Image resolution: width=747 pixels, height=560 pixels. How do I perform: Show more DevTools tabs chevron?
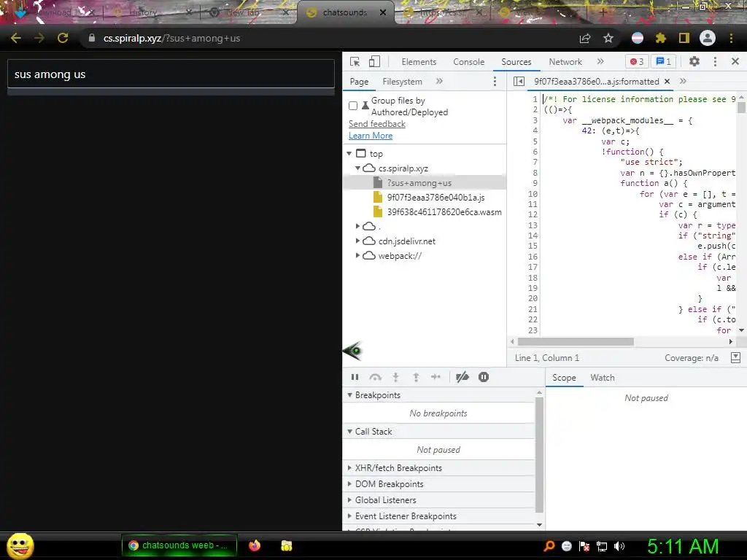pos(600,61)
